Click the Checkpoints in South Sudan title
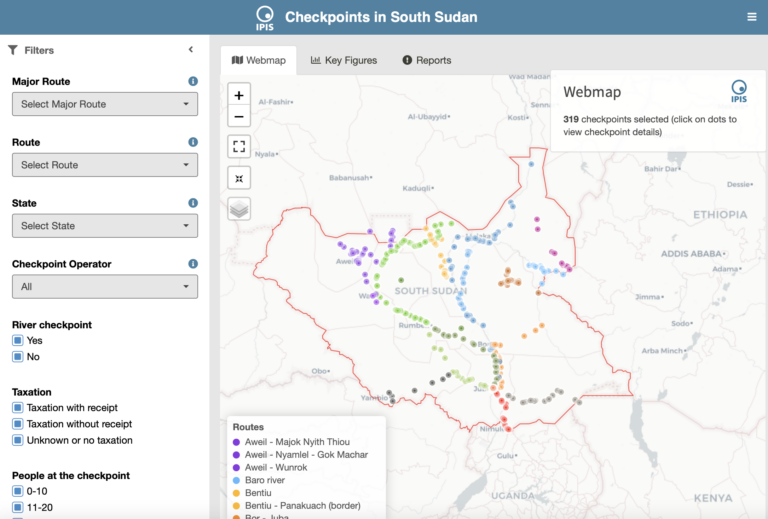The image size is (768, 519). (381, 17)
